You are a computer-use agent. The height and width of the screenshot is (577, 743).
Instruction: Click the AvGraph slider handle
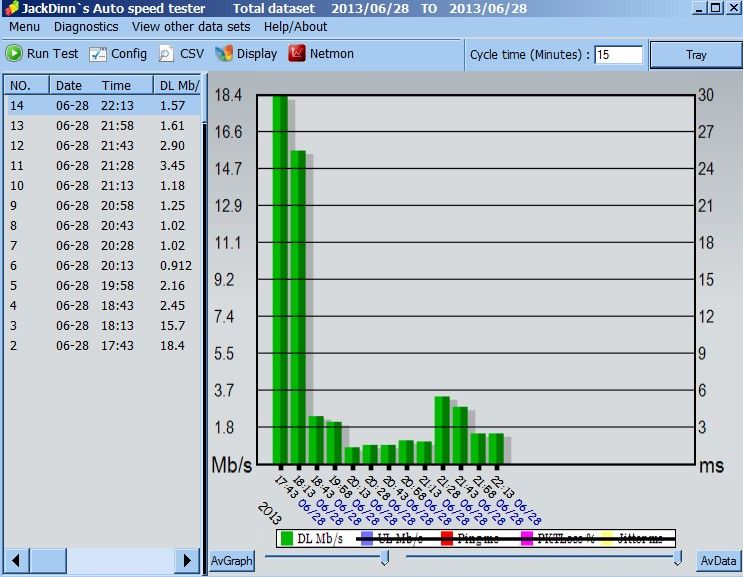[385, 558]
